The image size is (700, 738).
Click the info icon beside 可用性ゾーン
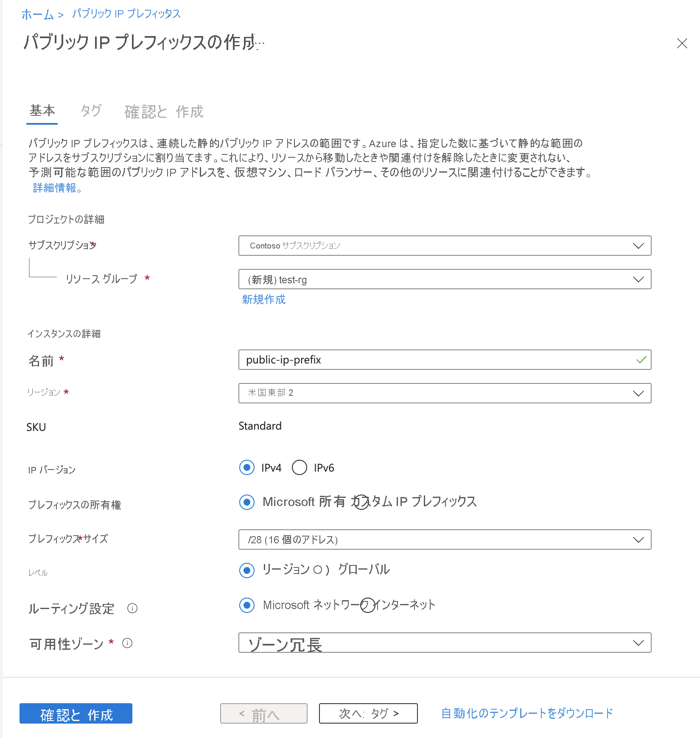[x=127, y=643]
